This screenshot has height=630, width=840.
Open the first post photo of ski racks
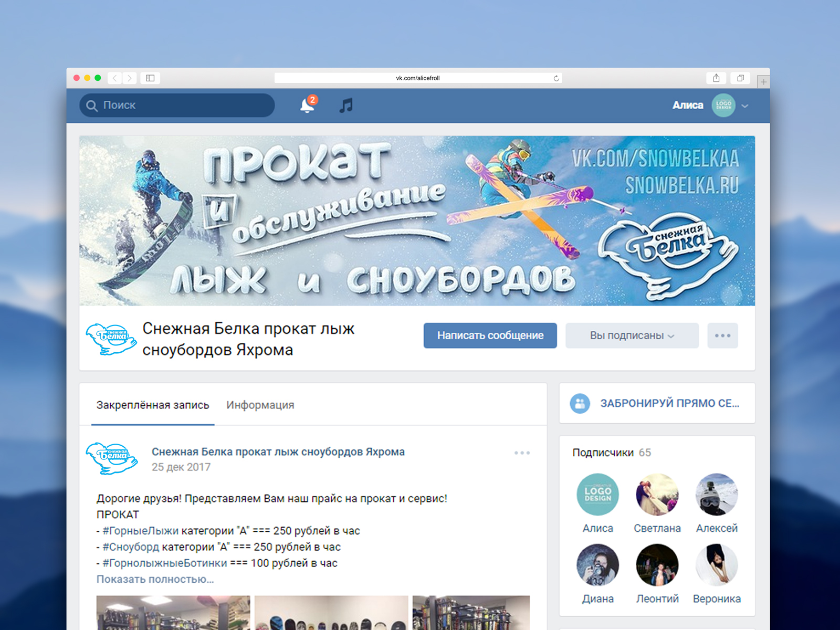[x=173, y=613]
